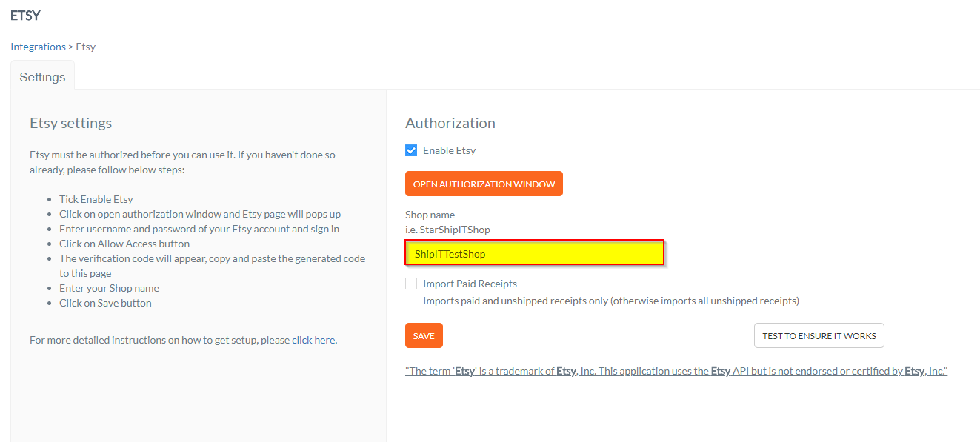Click the 'Authorization' heading
Viewport: 980px width, 442px height.
pyautogui.click(x=450, y=123)
